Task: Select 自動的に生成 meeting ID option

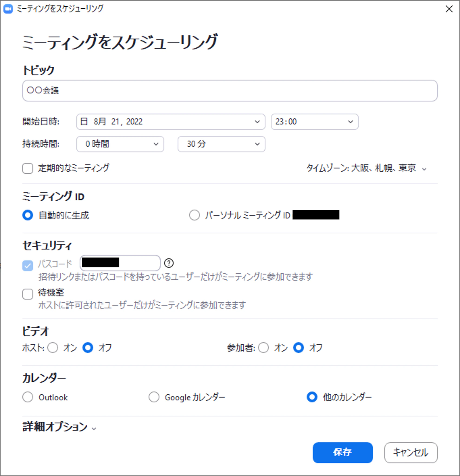Action: point(28,215)
